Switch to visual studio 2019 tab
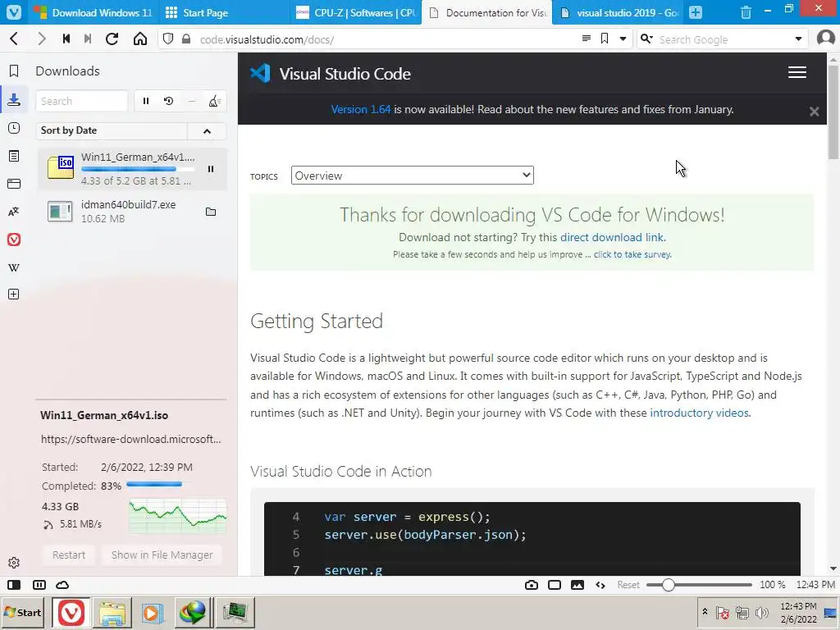Image resolution: width=840 pixels, height=630 pixels. (x=619, y=12)
